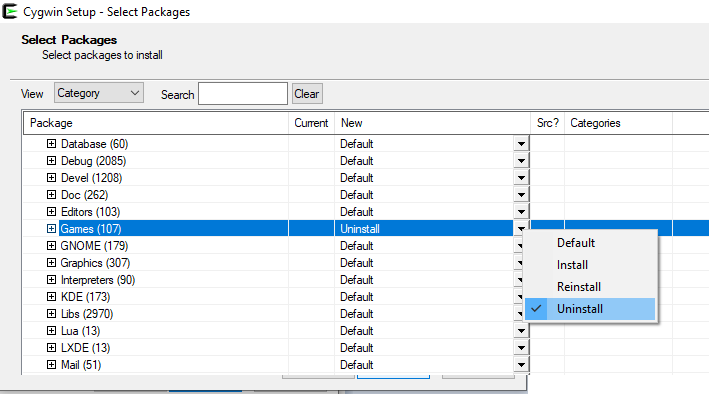Click the Src? column header

[548, 123]
